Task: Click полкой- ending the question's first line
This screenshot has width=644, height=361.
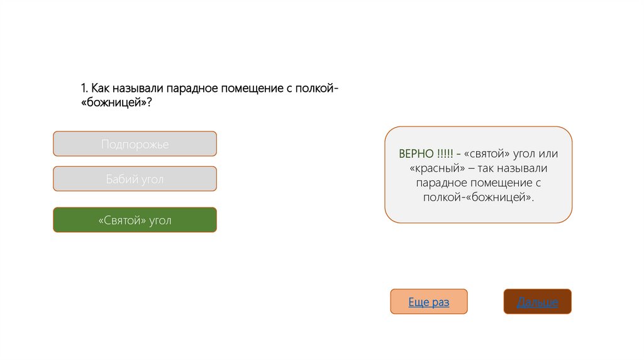Action: (x=317, y=88)
